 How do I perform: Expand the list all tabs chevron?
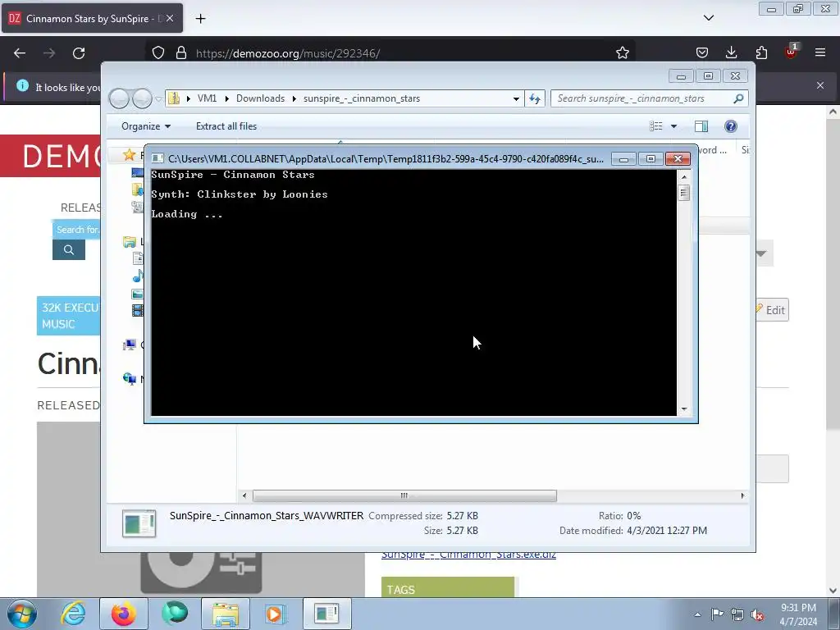(709, 18)
